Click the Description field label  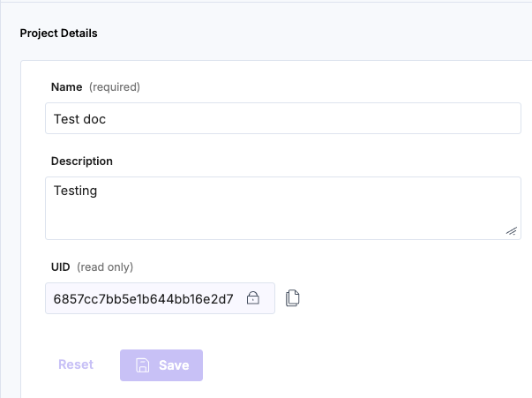point(82,161)
